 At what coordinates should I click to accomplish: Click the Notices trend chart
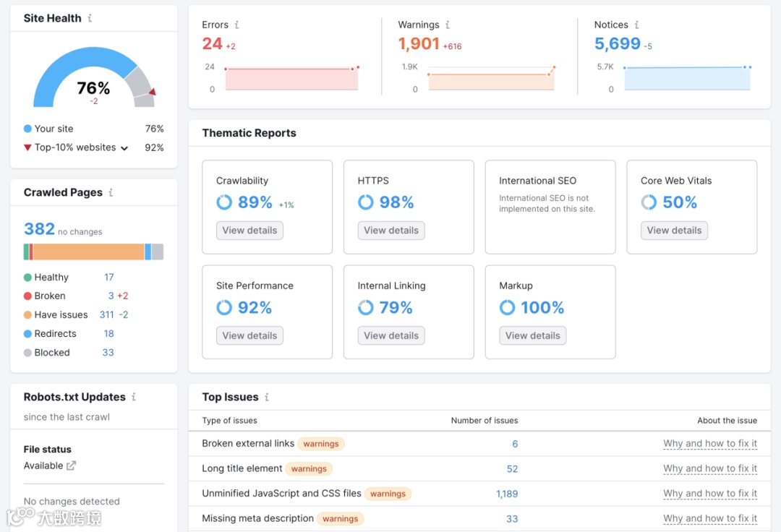click(688, 78)
